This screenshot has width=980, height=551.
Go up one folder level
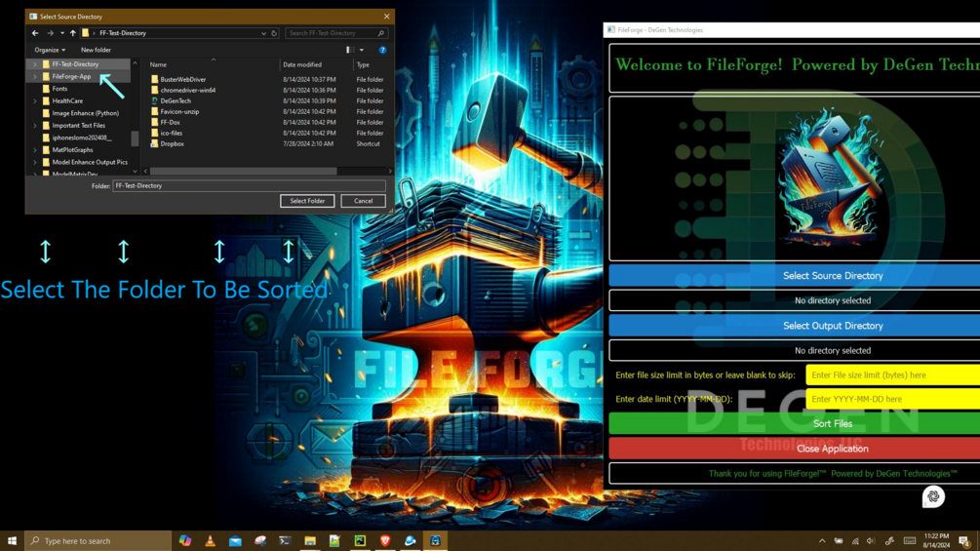pyautogui.click(x=72, y=33)
